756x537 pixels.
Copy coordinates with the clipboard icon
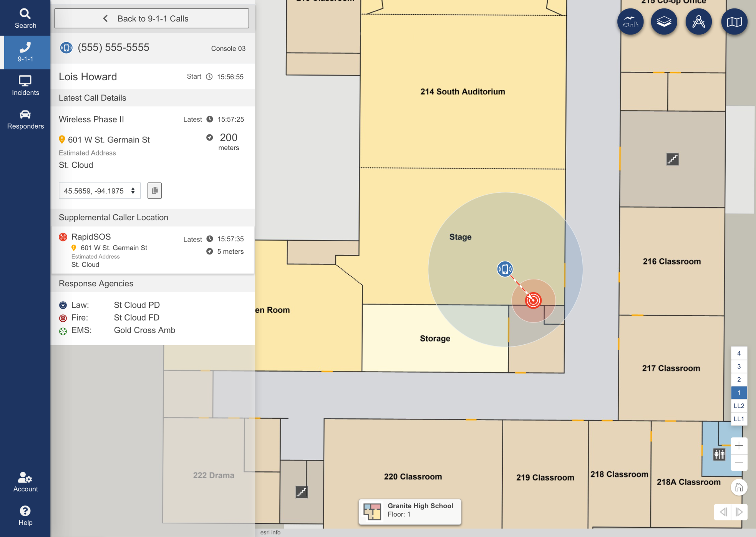pos(154,190)
